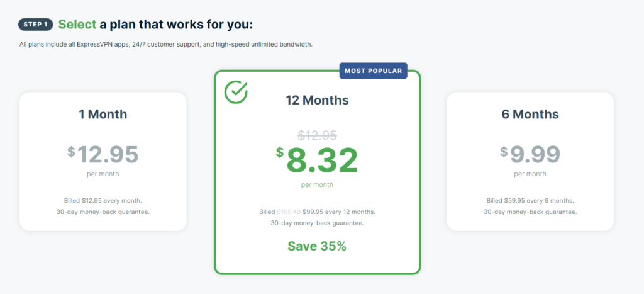Click the MOST POPULAR badge
Screen dimensions: 644x294
(x=373, y=71)
